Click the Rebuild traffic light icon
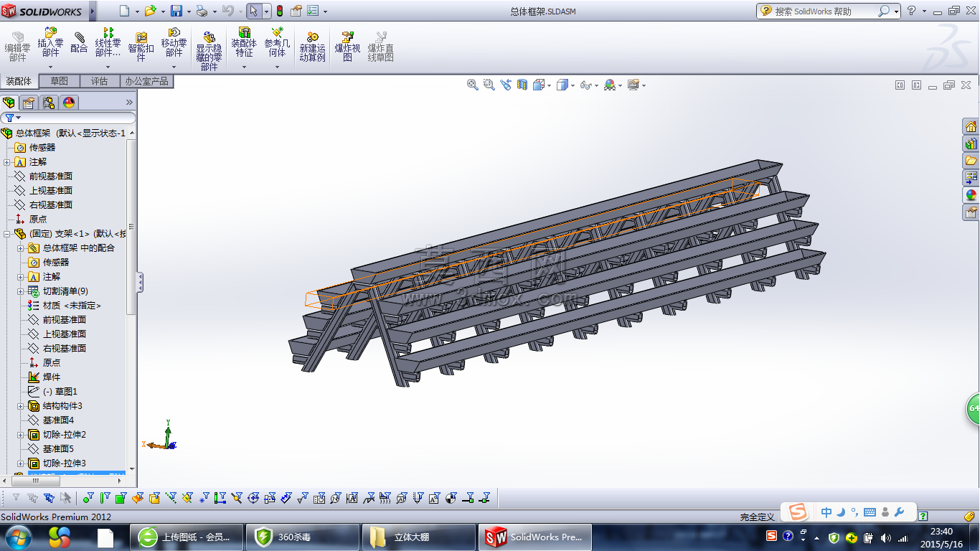980x551 pixels. 279,11
